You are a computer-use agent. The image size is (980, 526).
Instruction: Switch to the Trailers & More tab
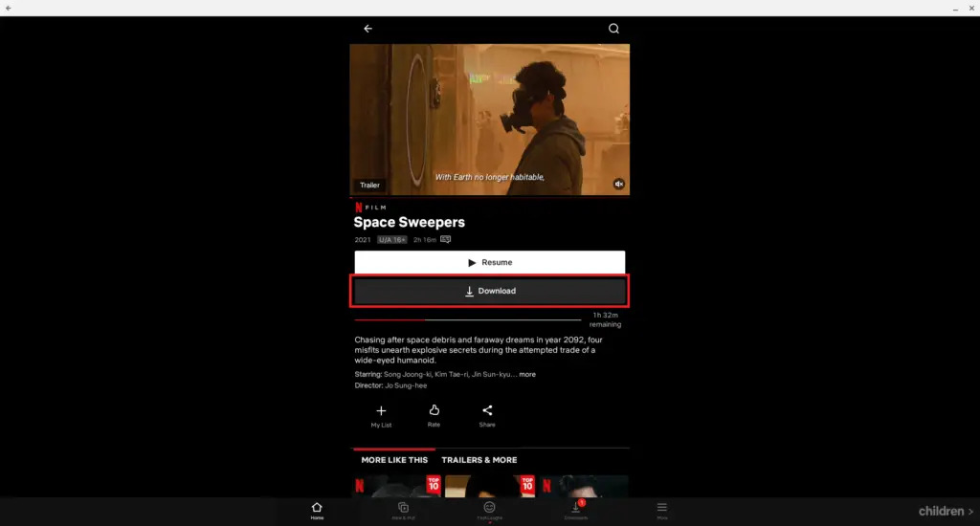[x=479, y=460]
